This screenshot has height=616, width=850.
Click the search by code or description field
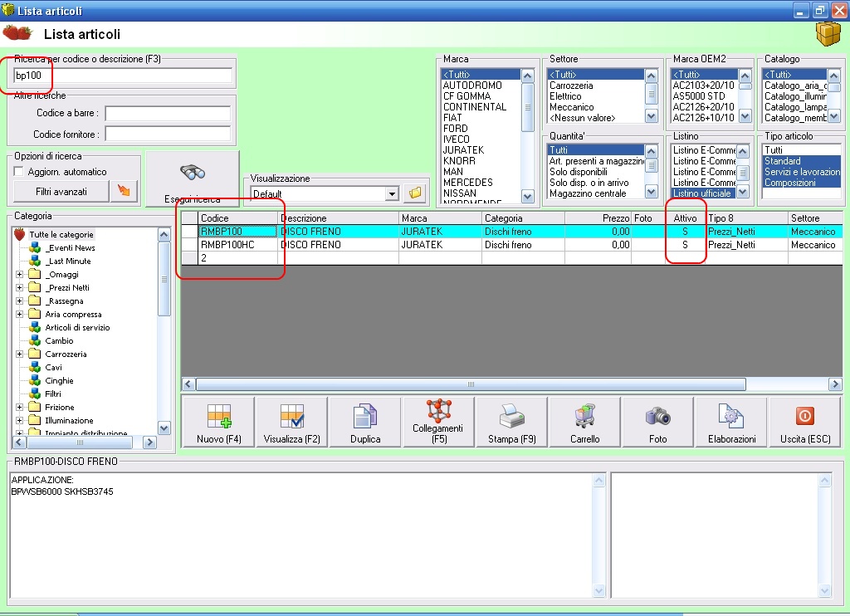tap(123, 76)
